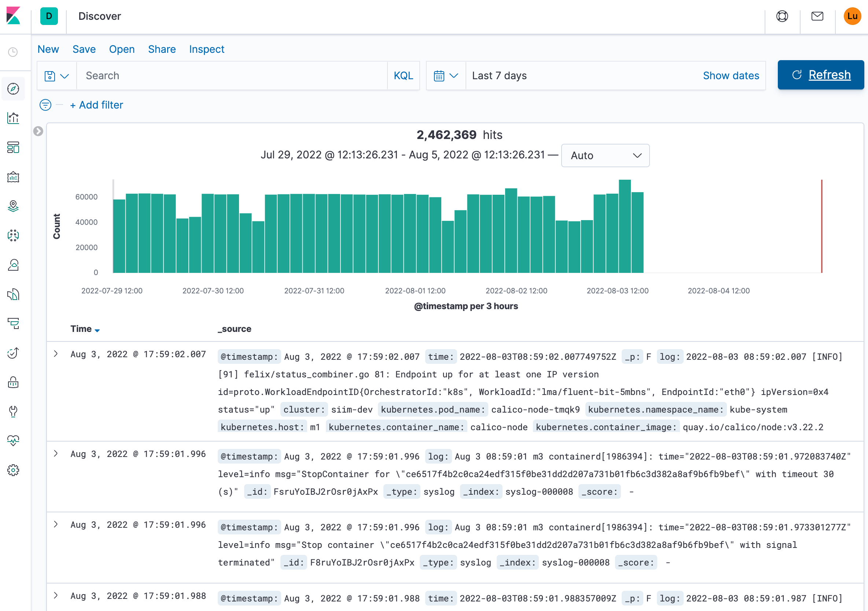The height and width of the screenshot is (611, 868).
Task: Open the Visualize chart icon in sidebar
Action: tap(13, 118)
